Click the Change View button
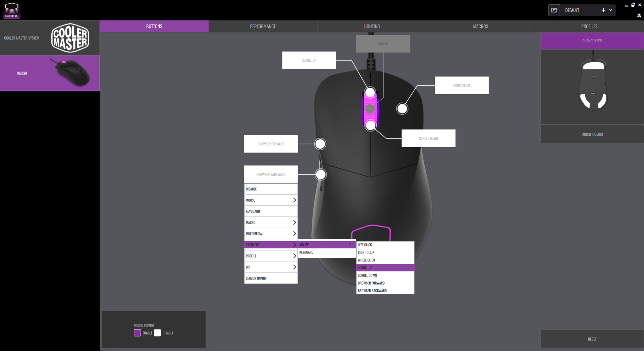The width and height of the screenshot is (644, 351). 592,41
